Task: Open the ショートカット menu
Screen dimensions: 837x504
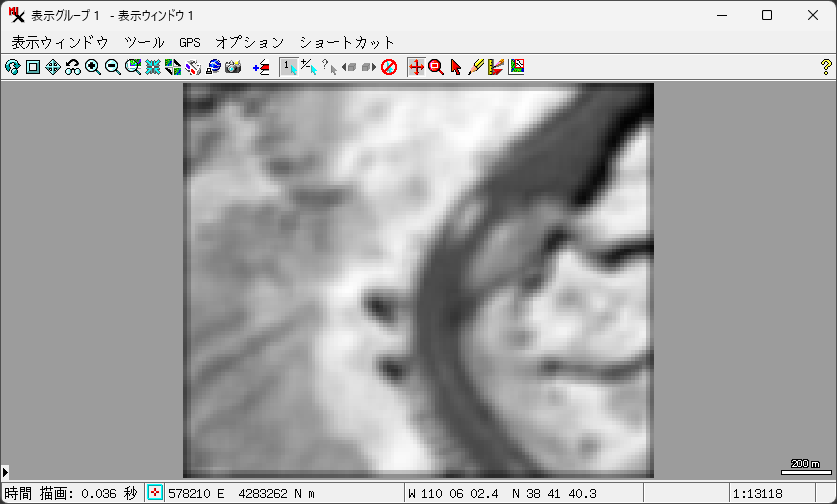Action: click(347, 42)
